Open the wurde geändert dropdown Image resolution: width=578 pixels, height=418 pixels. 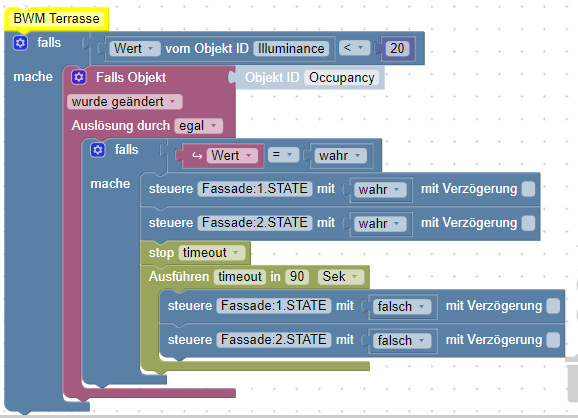point(125,102)
